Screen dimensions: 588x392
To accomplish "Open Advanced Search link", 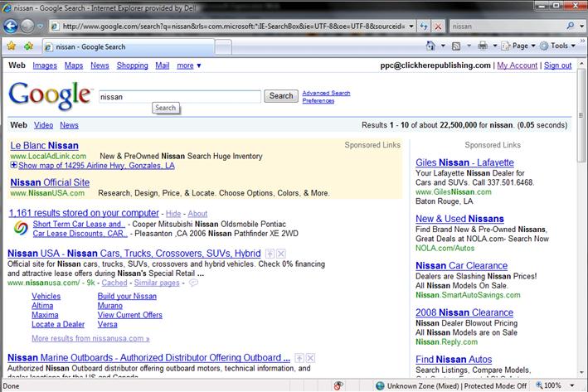I will 326,93.
